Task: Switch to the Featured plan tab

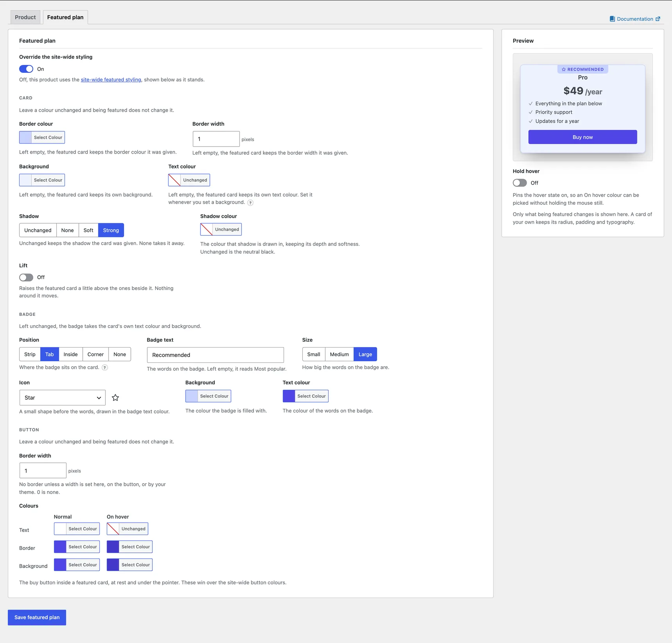Action: coord(65,17)
